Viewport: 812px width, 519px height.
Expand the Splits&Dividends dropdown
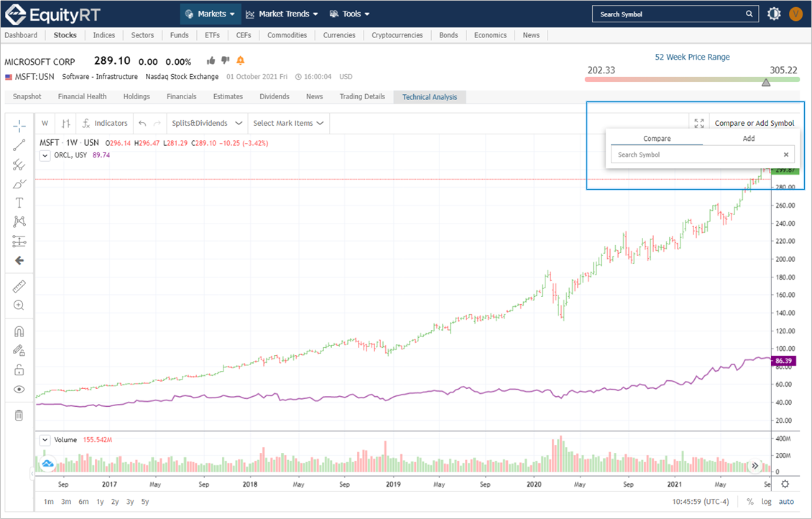pos(207,123)
